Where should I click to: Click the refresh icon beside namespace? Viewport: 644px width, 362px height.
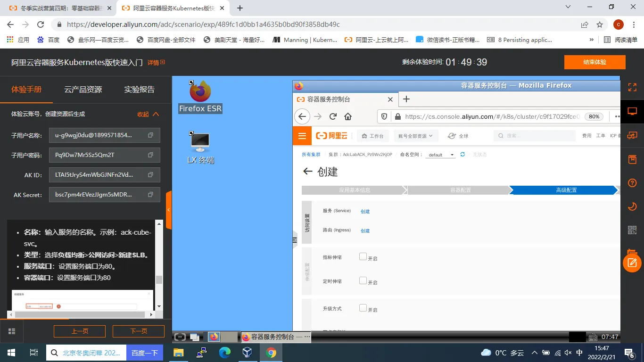click(x=462, y=155)
